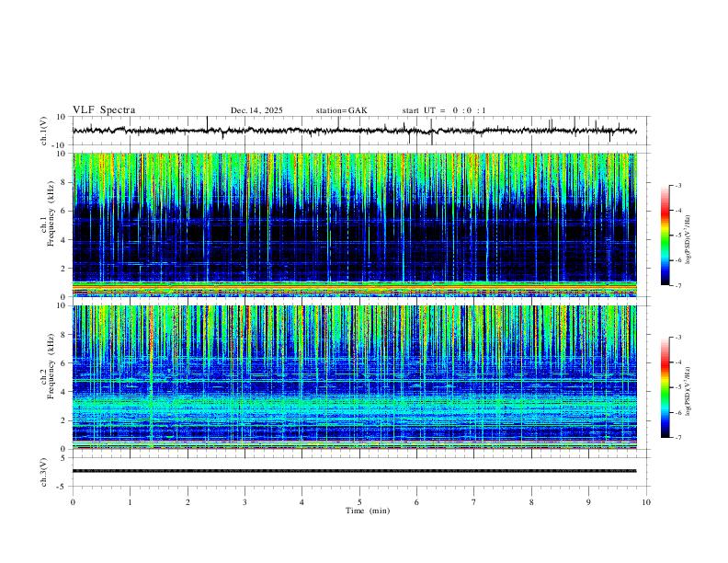Screen dimensions: 728x563
Task: Click the "-3" tick on ch.1 colorbar
Action: 677,185
